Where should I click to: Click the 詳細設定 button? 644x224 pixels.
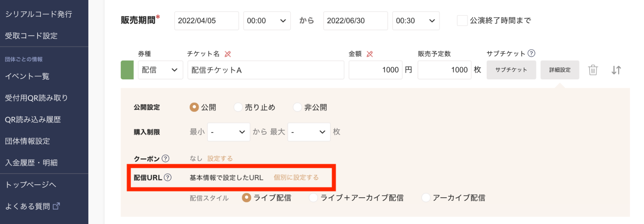pos(560,70)
